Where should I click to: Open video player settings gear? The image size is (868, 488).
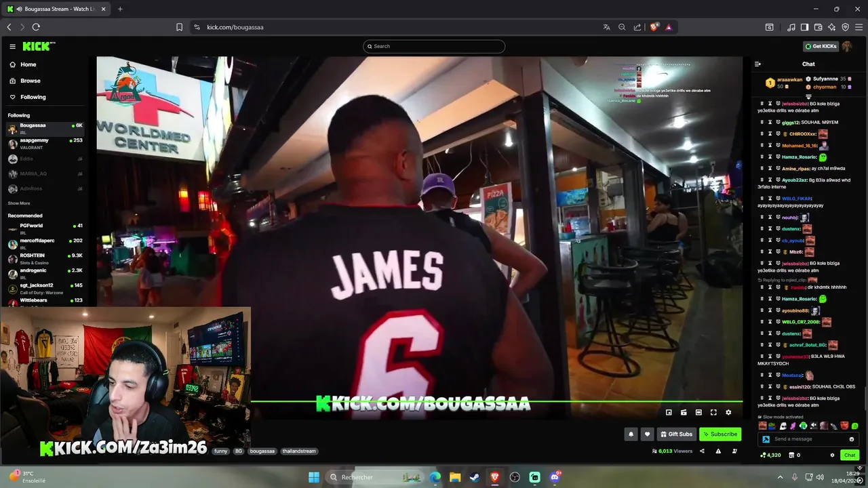[728, 412]
